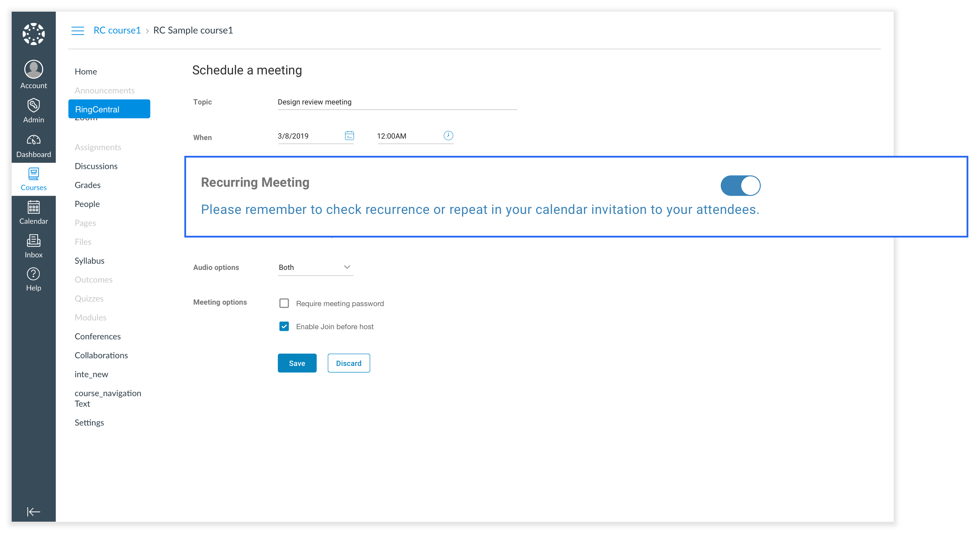Click the Canvas logo icon
This screenshot has width=980, height=534.
click(34, 34)
